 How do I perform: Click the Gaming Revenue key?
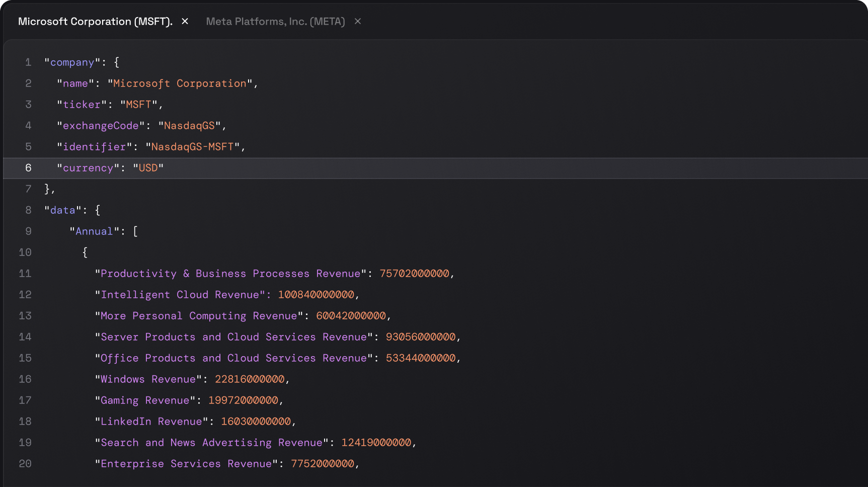pos(145,400)
